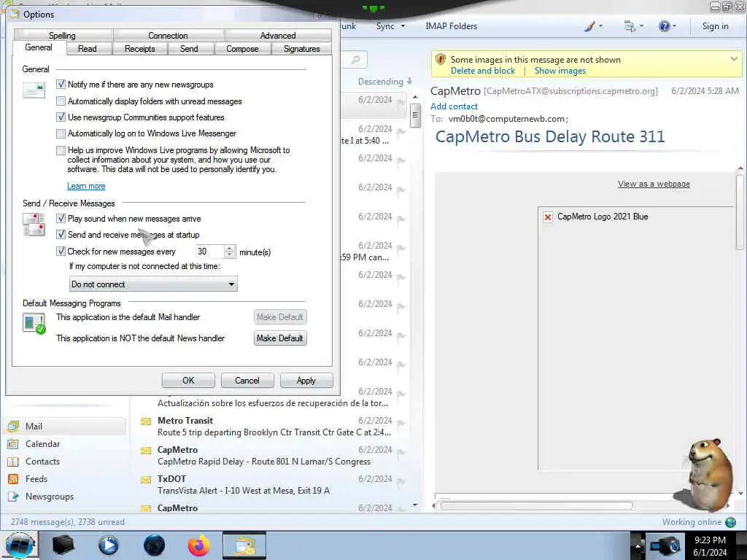The image size is (747, 560).
Task: Open the Connection tab
Action: pyautogui.click(x=168, y=35)
